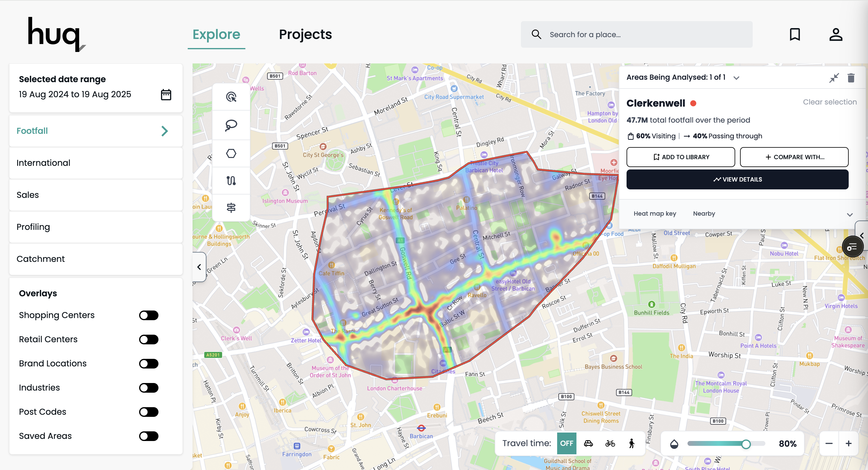Toggle the Post Codes overlay
Image resolution: width=868 pixels, height=470 pixels.
pyautogui.click(x=148, y=412)
